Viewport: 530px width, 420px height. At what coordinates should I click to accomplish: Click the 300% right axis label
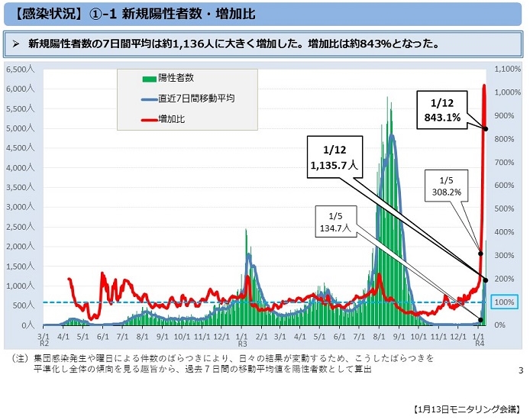[504, 256]
